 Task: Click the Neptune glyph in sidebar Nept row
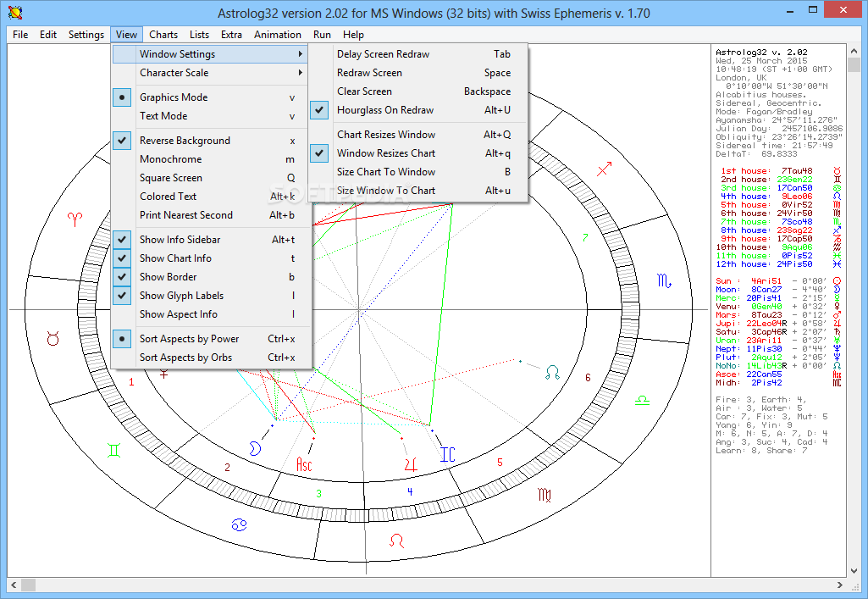pos(837,349)
